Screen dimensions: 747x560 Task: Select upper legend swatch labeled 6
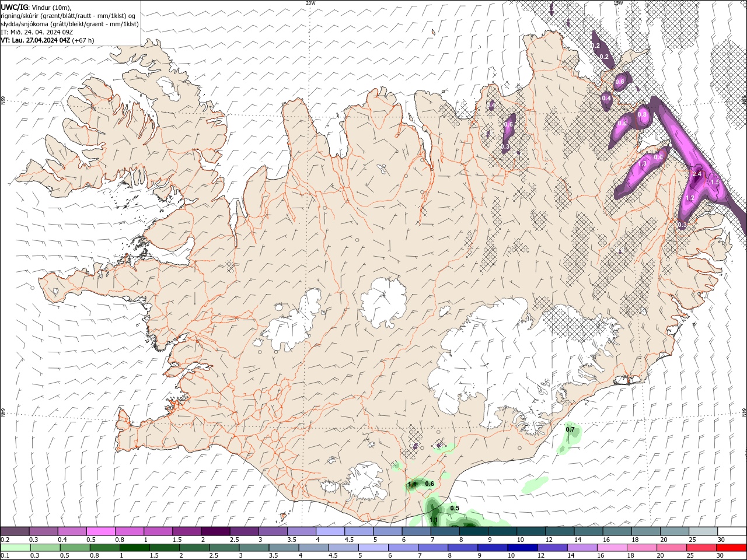click(416, 531)
